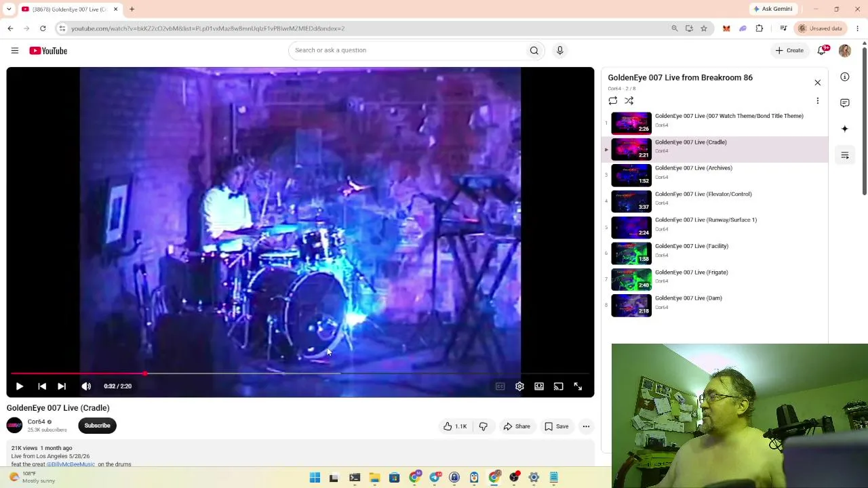Image resolution: width=868 pixels, height=488 pixels.
Task: Enter full screen mode
Action: [x=578, y=386]
